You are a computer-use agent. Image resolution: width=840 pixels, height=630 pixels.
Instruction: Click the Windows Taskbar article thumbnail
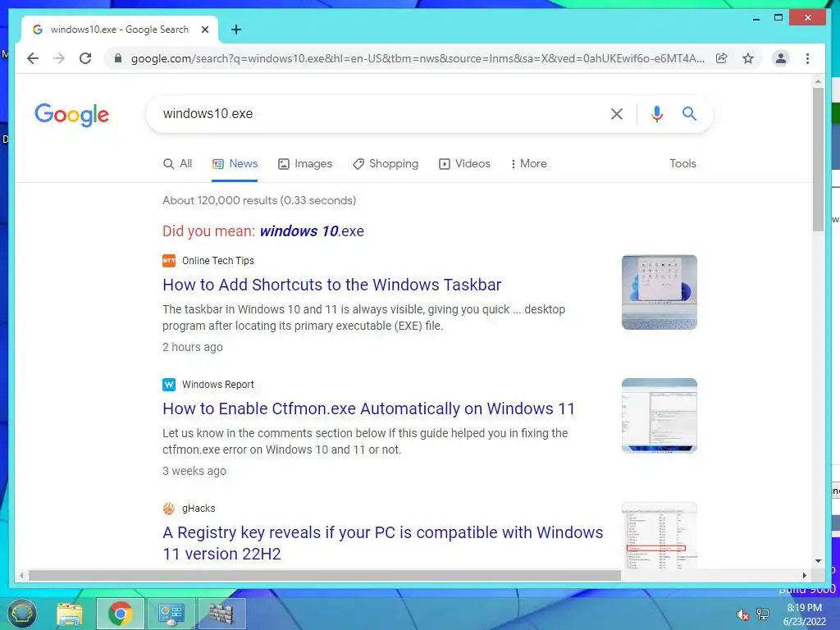660,293
